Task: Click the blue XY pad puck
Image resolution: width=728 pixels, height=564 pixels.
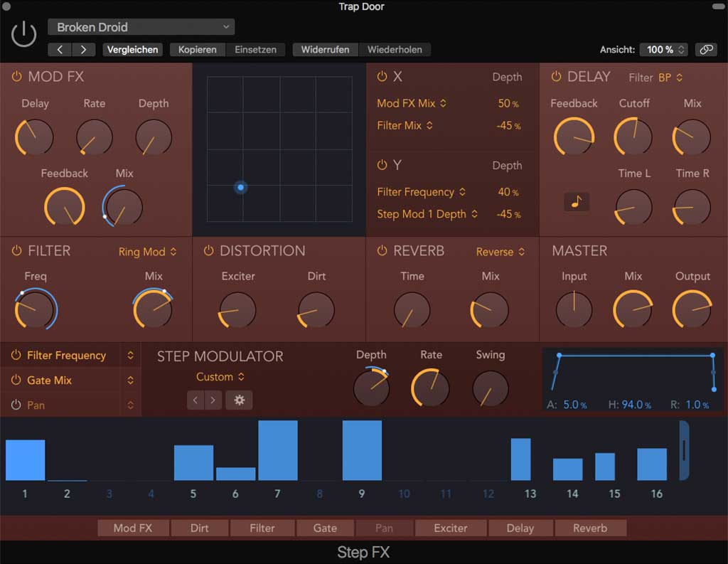Action: 241,187
